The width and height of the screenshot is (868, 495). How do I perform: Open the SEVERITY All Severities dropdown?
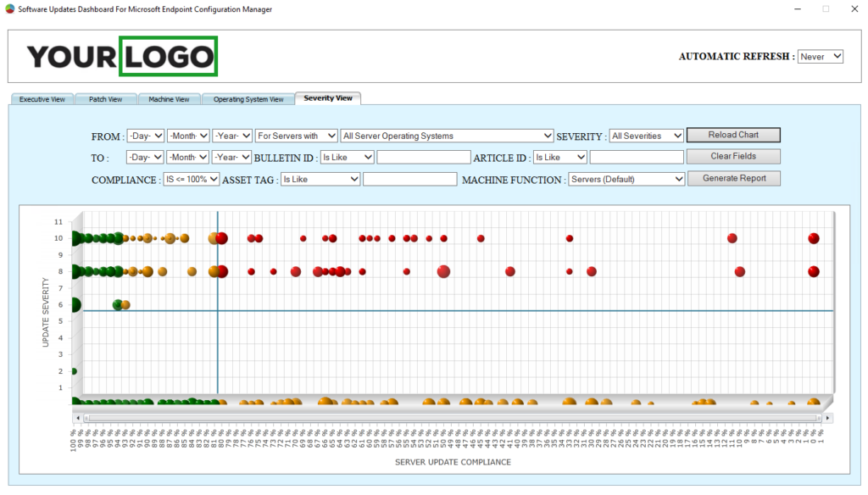click(x=646, y=135)
